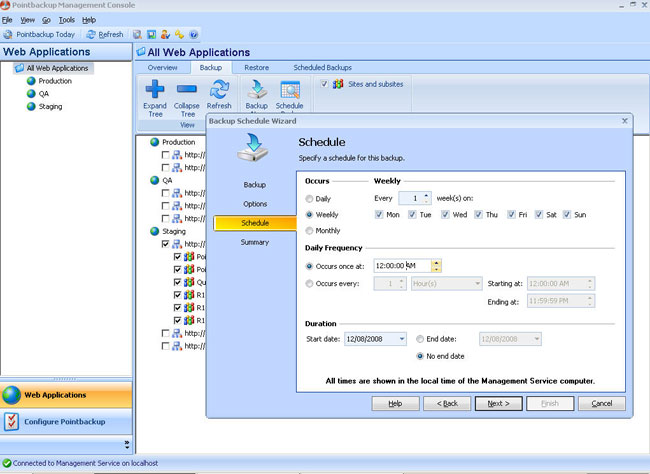This screenshot has width=650, height=474.
Task: Click the save disk icon in the toolbar
Action: (151, 34)
